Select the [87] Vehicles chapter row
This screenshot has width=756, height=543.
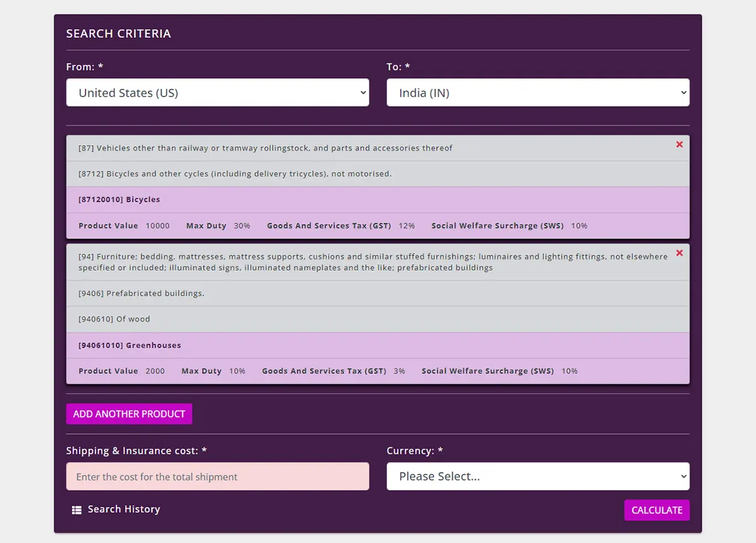click(x=378, y=148)
